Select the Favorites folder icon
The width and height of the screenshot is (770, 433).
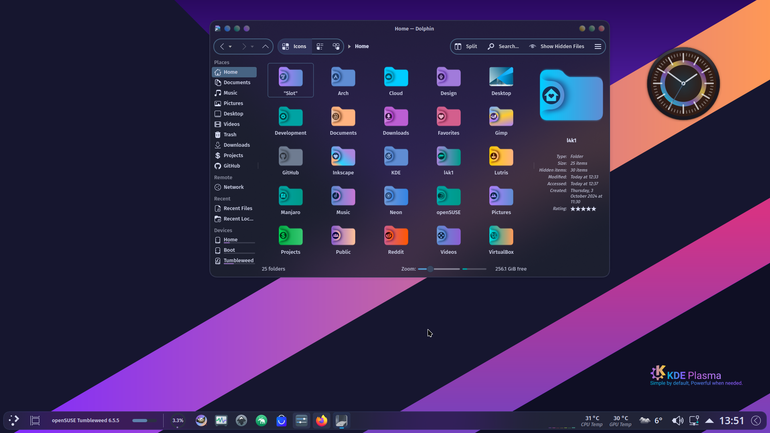[448, 117]
